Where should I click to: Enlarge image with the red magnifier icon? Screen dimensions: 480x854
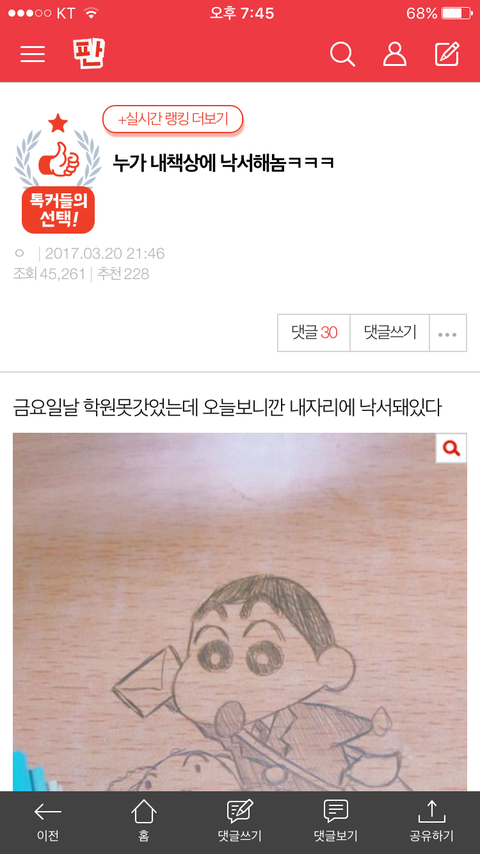[x=451, y=448]
